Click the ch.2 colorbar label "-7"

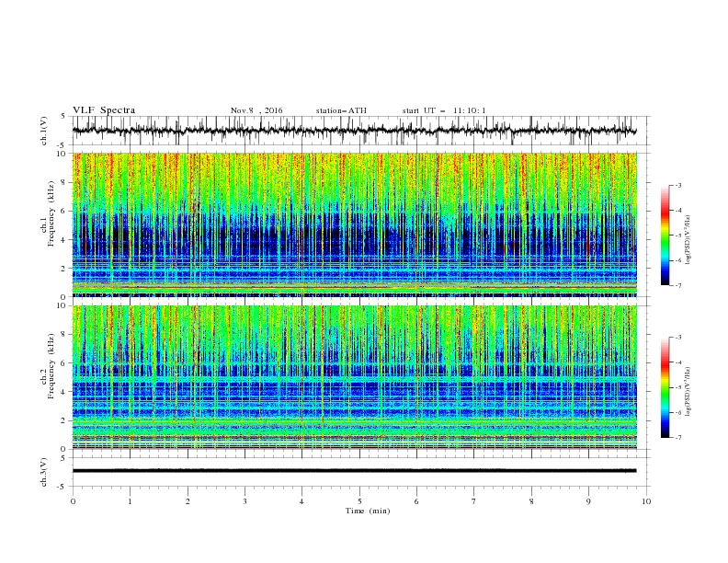pos(678,438)
